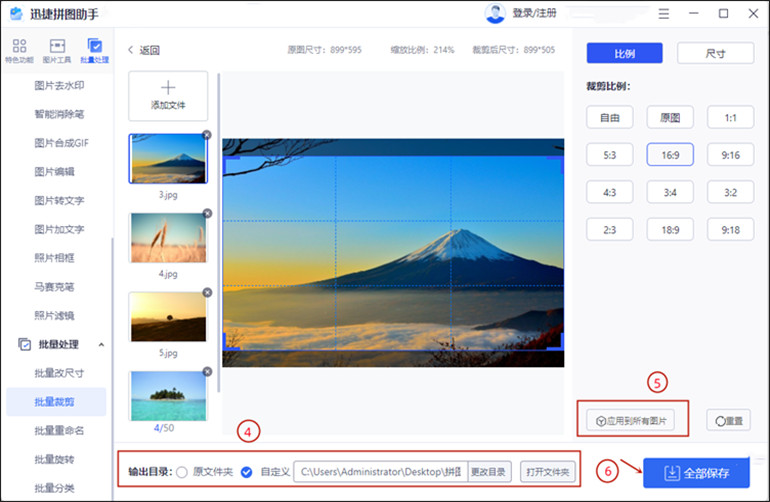The image size is (770, 502).
Task: Click the 全部保存 save button
Action: (696, 473)
